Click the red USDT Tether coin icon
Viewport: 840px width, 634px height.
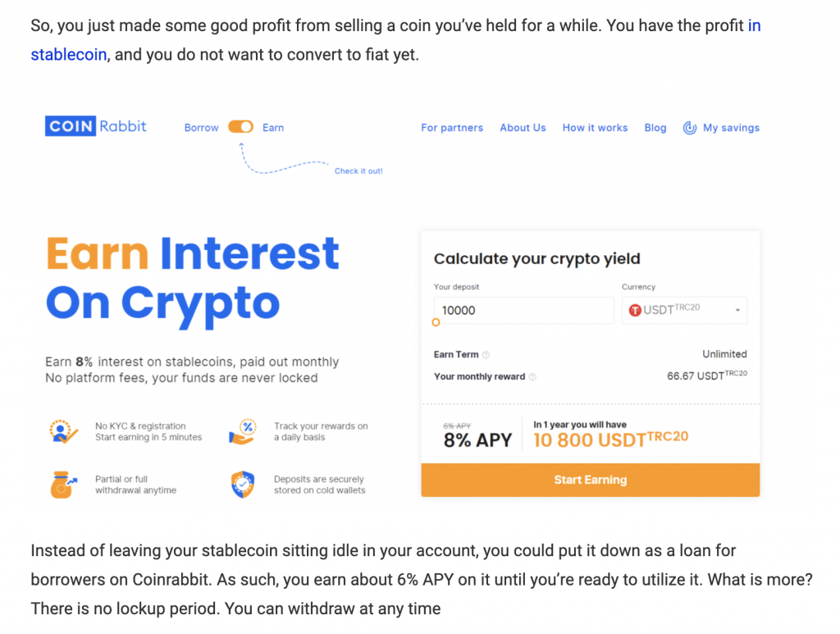coord(635,311)
